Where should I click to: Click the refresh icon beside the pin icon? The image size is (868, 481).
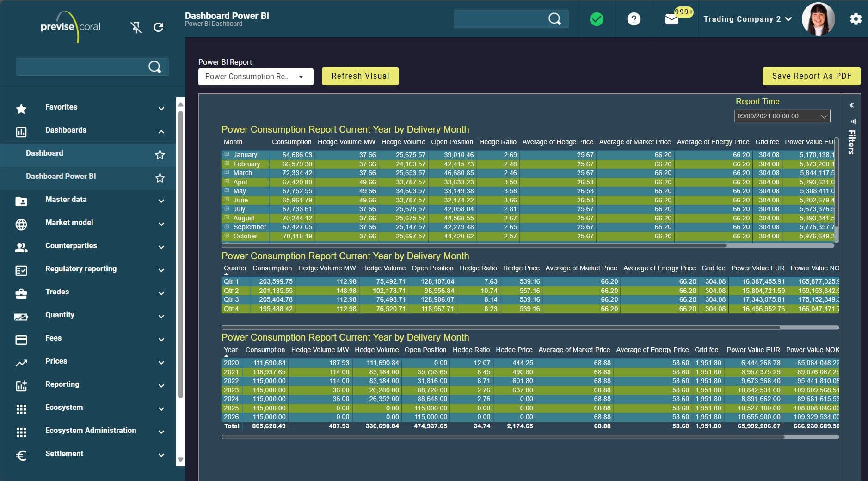point(158,27)
